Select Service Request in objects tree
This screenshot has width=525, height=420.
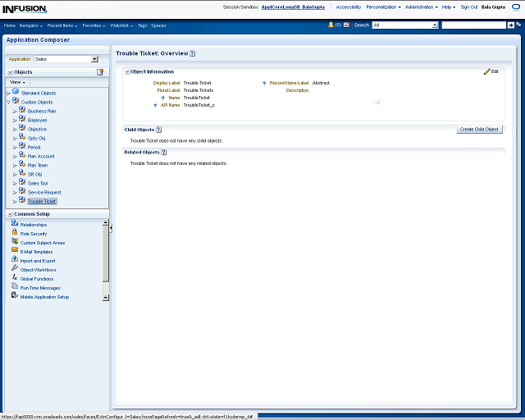(44, 192)
